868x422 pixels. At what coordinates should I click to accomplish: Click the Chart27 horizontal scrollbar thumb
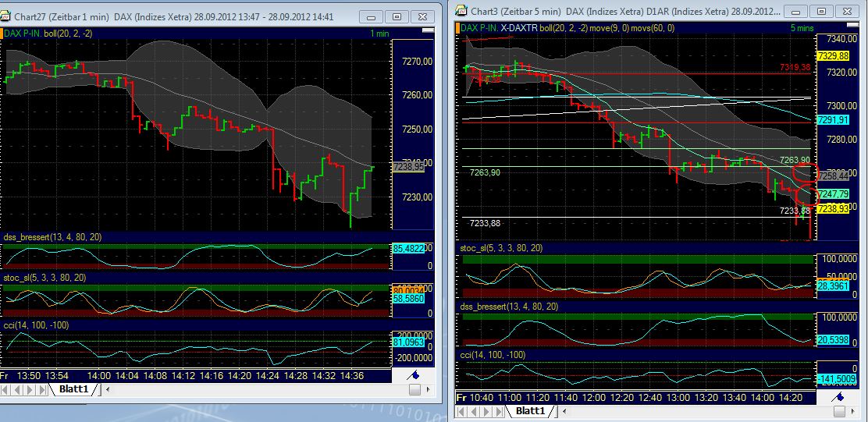point(415,389)
